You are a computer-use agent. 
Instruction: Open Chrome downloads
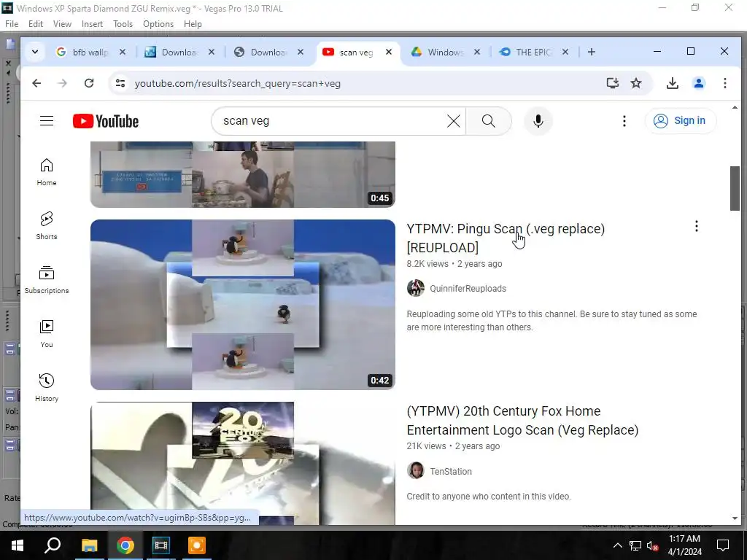672,83
